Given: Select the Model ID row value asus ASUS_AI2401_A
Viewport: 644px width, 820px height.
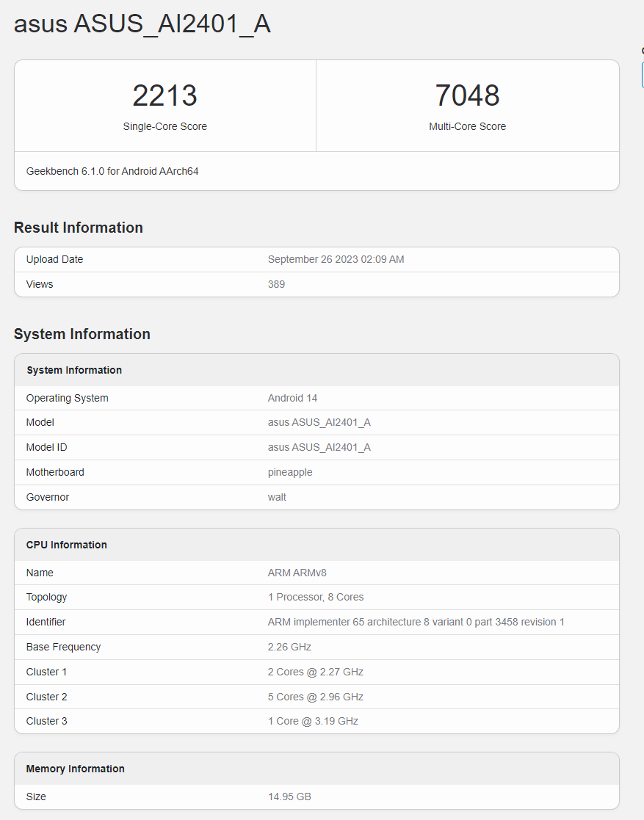Looking at the screenshot, I should coord(319,448).
